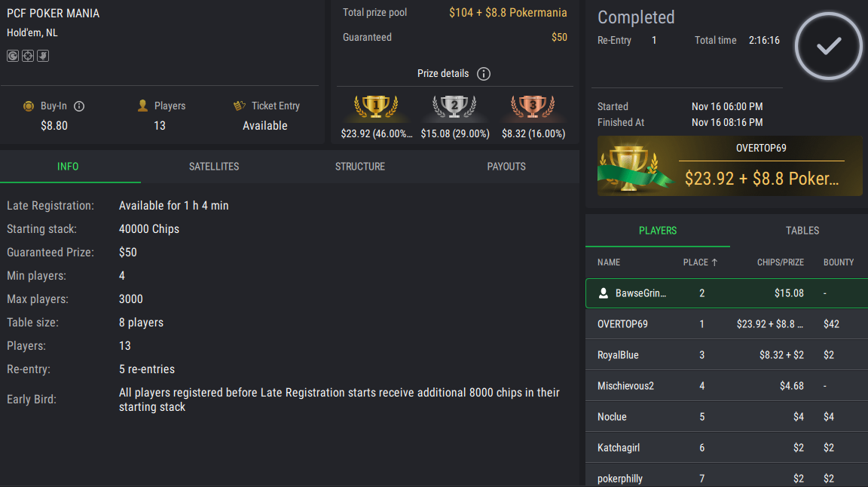
Task: Switch to the Tables tab
Action: point(802,231)
